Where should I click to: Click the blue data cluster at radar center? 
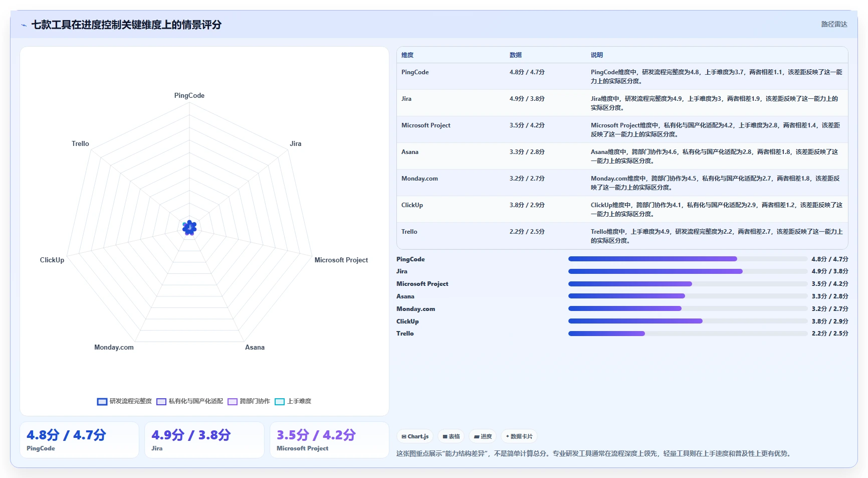point(189,228)
